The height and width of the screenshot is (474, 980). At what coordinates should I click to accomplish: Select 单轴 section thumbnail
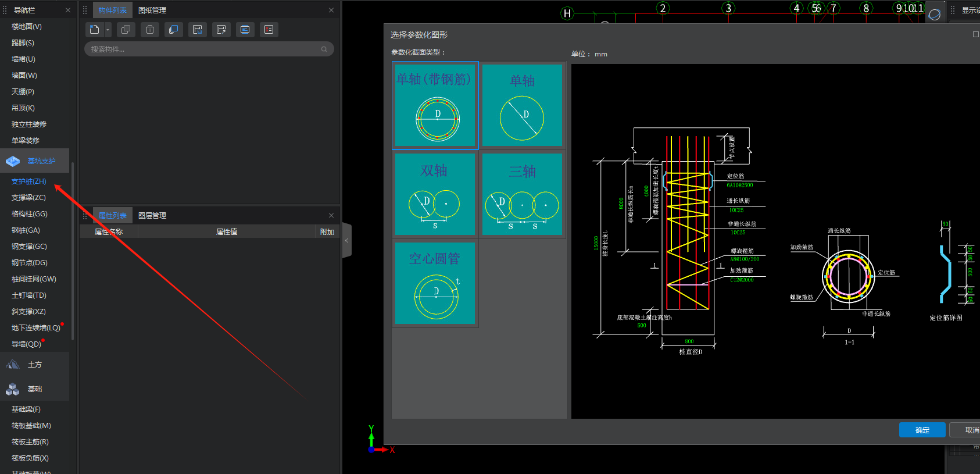522,105
